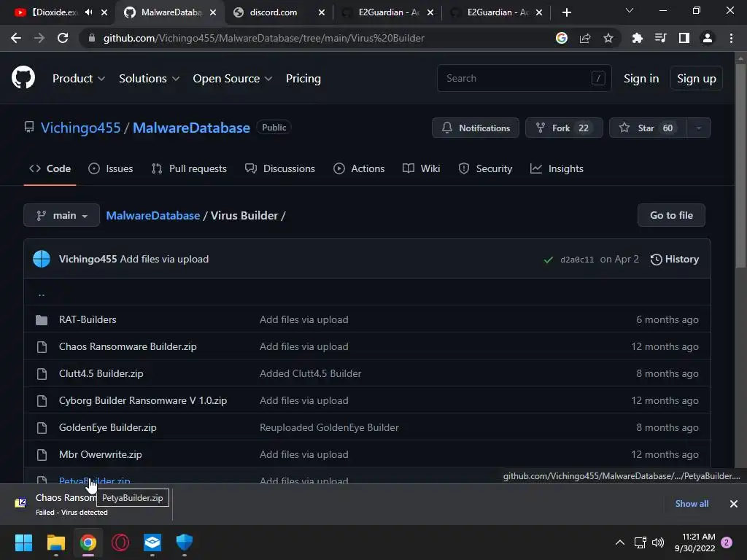This screenshot has height=560, width=747.
Task: Click the Sign in link
Action: pos(640,79)
